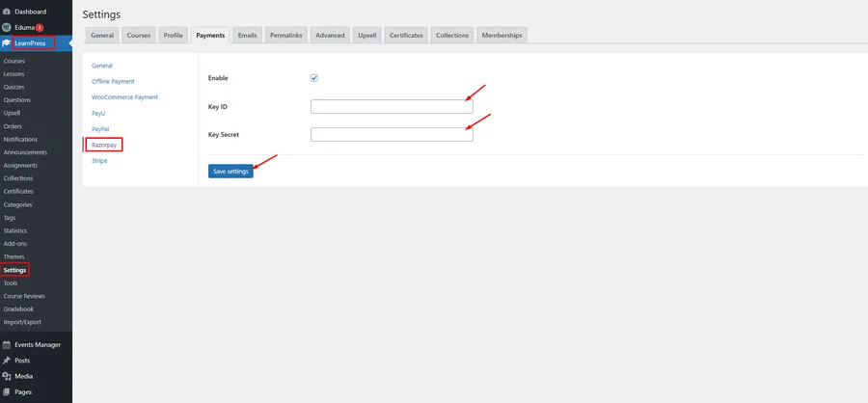The image size is (868, 403).
Task: Click the Save settings button
Action: (231, 172)
